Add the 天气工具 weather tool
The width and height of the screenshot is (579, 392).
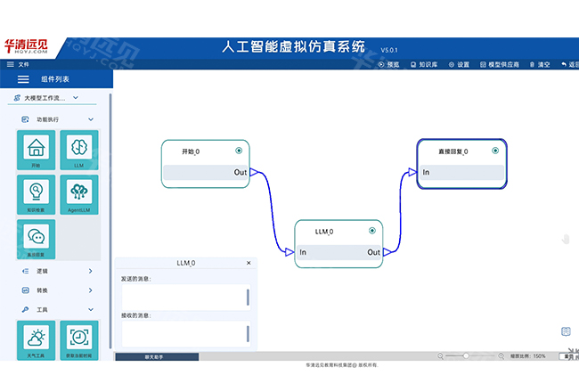36,339
